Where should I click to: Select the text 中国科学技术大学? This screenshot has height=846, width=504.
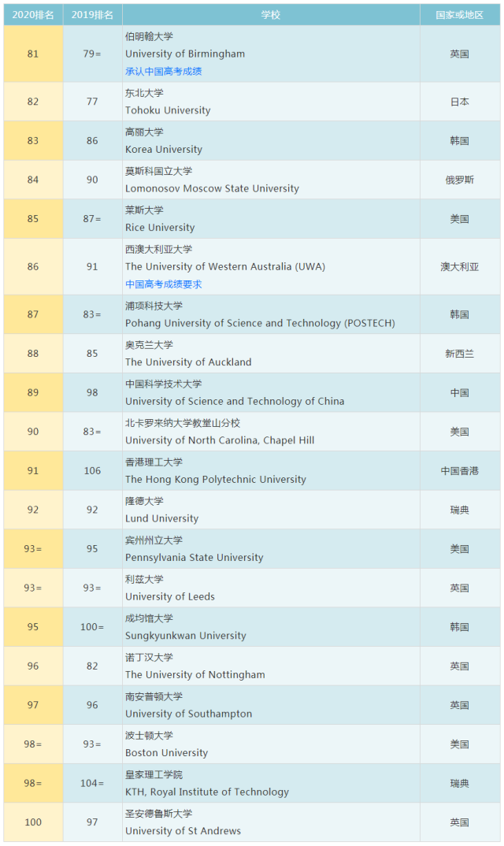click(164, 384)
